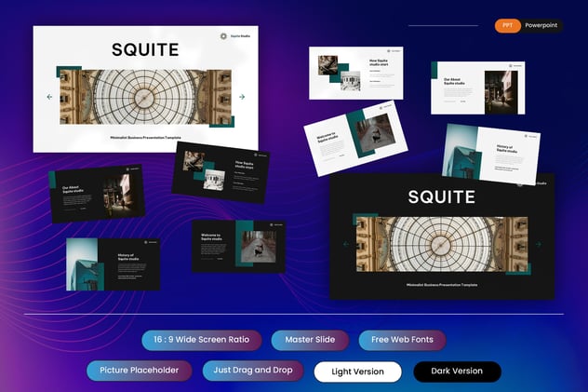Select the Light Version pill
588x392 pixels.
click(x=358, y=372)
